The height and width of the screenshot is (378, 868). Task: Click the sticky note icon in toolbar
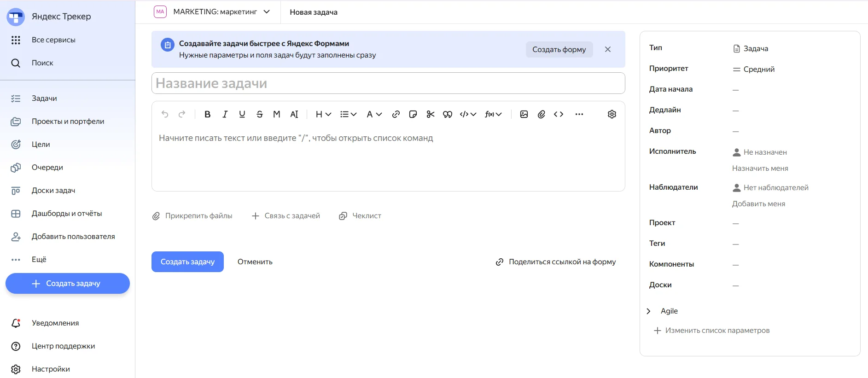413,114
